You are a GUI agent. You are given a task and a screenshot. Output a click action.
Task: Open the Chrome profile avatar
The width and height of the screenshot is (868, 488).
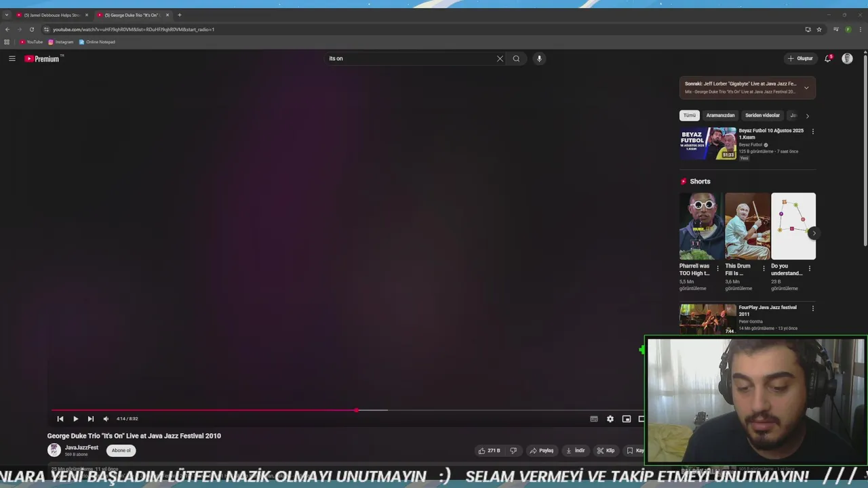(x=848, y=29)
